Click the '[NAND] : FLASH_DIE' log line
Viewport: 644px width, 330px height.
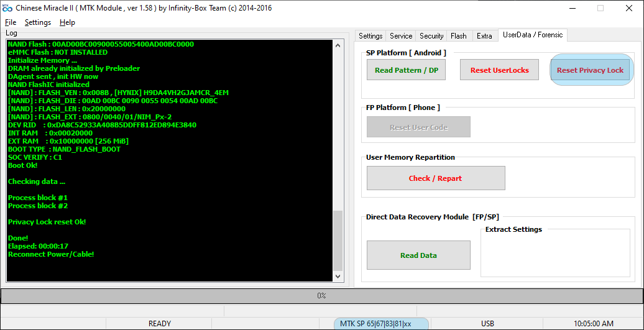113,101
